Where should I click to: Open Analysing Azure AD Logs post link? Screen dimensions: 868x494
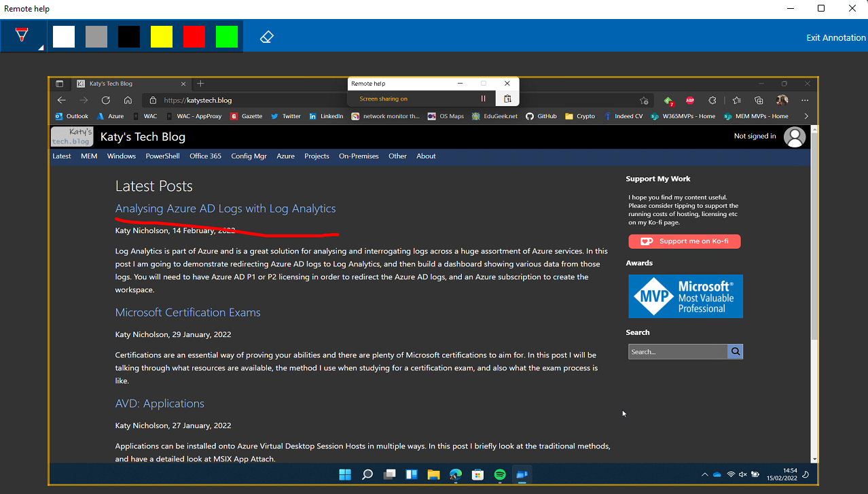[225, 209]
